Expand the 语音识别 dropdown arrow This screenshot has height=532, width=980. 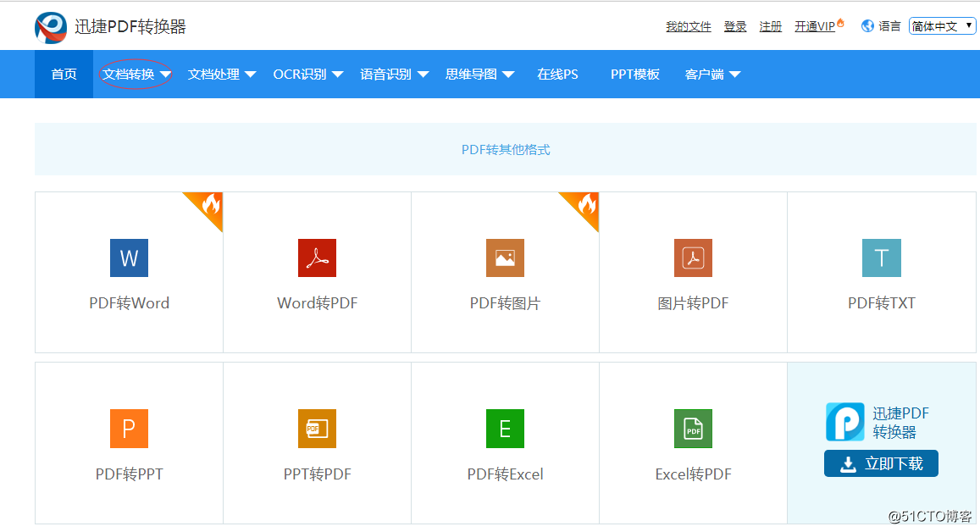pos(424,75)
